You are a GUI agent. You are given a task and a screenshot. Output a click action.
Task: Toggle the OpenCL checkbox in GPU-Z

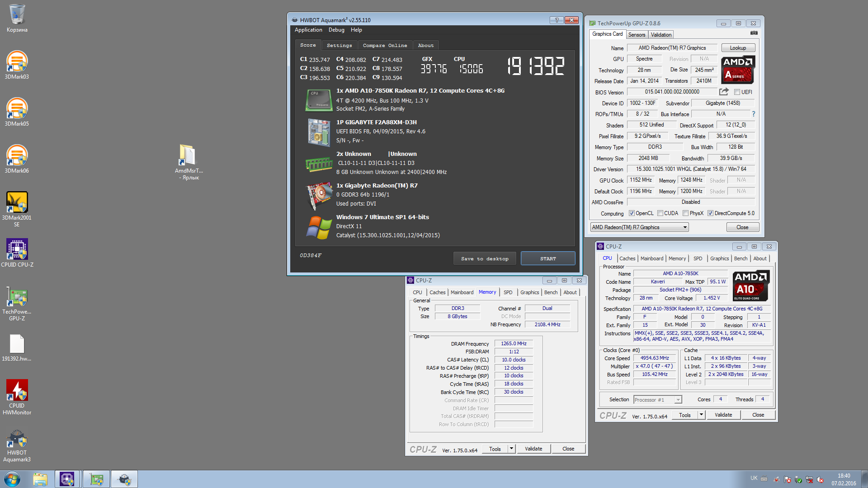pos(632,213)
